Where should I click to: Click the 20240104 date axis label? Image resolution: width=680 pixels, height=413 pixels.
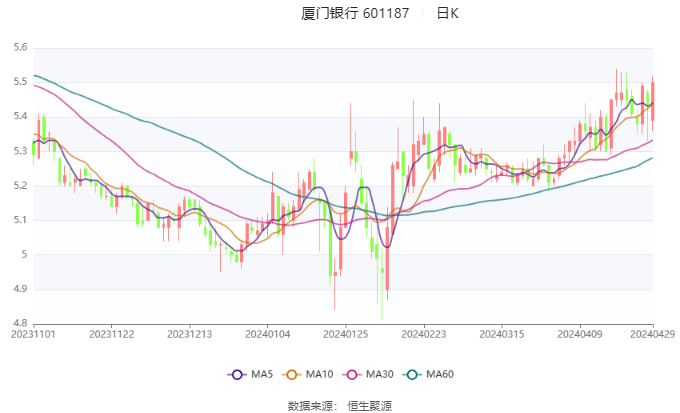click(x=268, y=334)
